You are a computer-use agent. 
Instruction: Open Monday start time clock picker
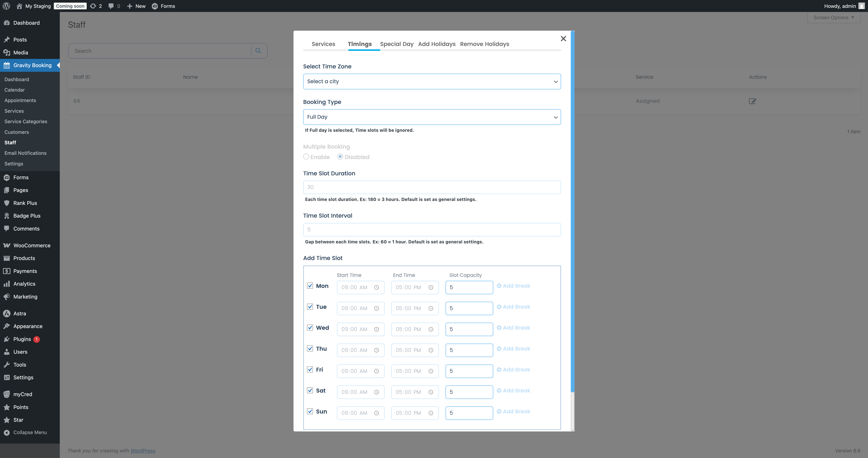pos(376,287)
